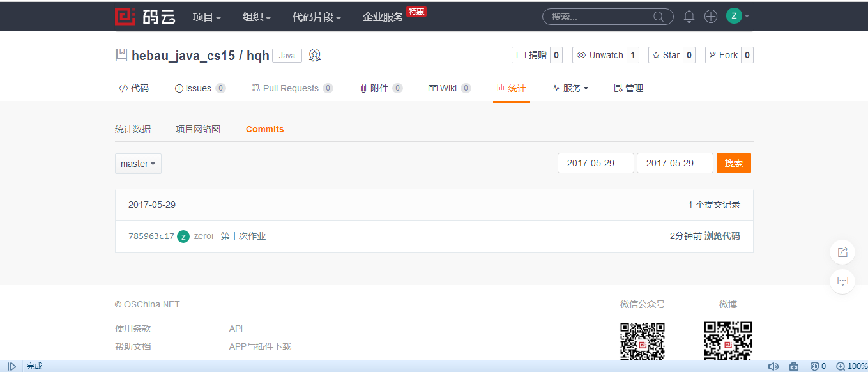The image size is (868, 372).
Task: Click the floating feedback chat icon
Action: (x=842, y=281)
